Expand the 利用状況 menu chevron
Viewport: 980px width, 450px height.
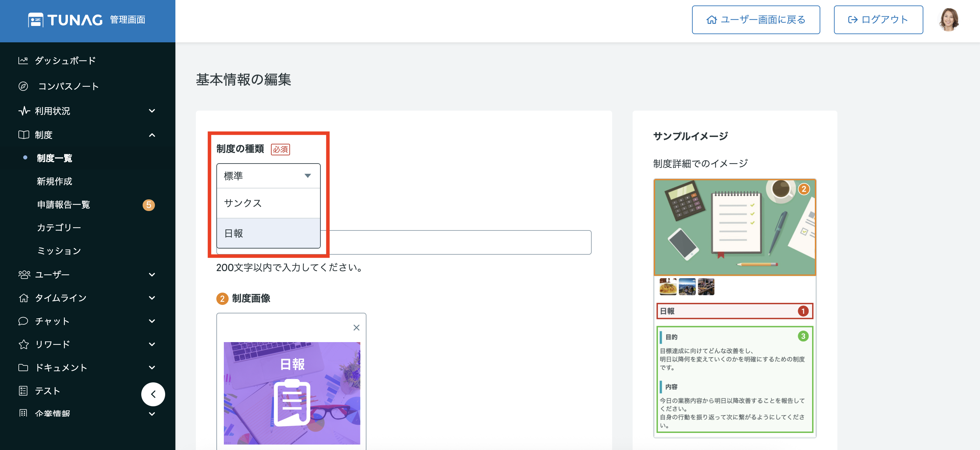click(x=152, y=111)
